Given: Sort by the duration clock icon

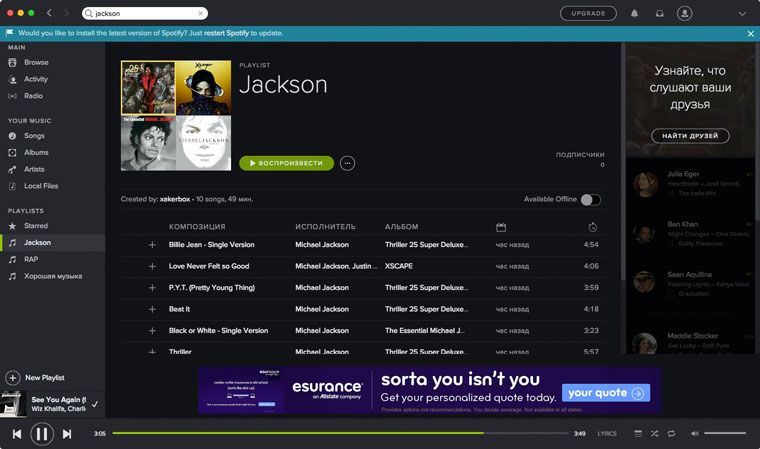Looking at the screenshot, I should (x=593, y=227).
